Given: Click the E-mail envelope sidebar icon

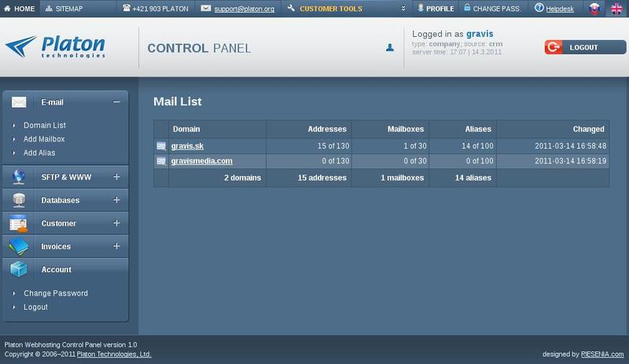Looking at the screenshot, I should [x=19, y=102].
